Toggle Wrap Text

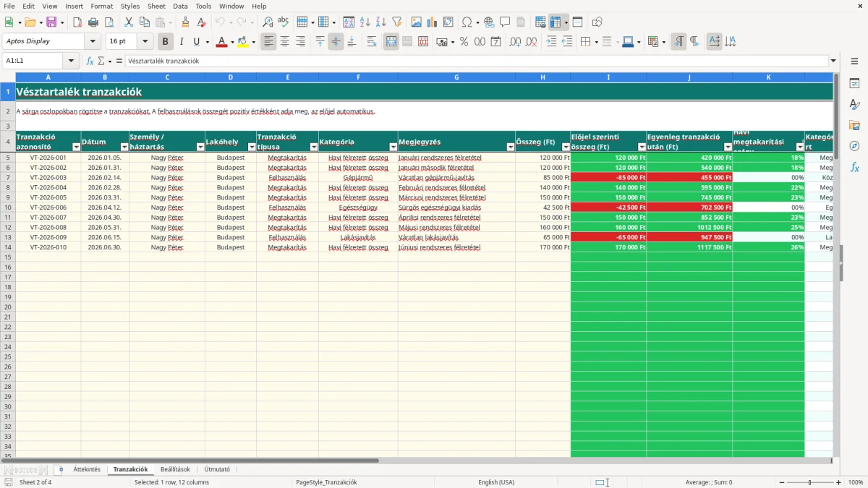(372, 42)
